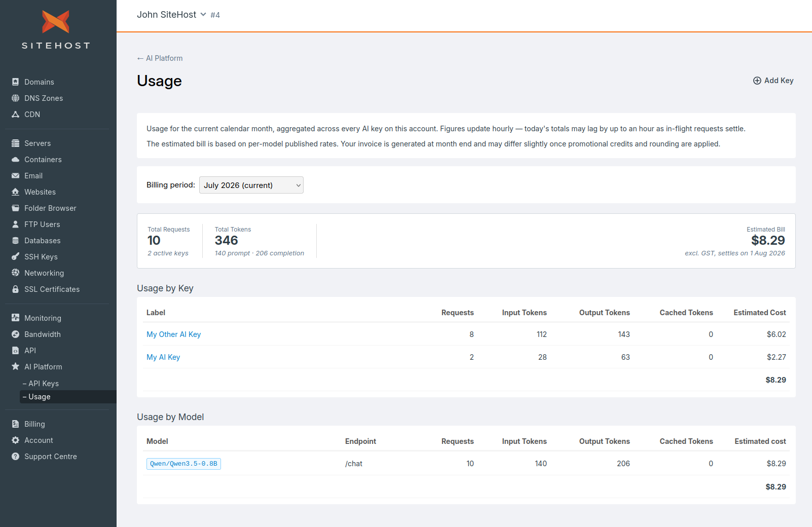
Task: Click the Usage by Key heading
Action: point(165,288)
